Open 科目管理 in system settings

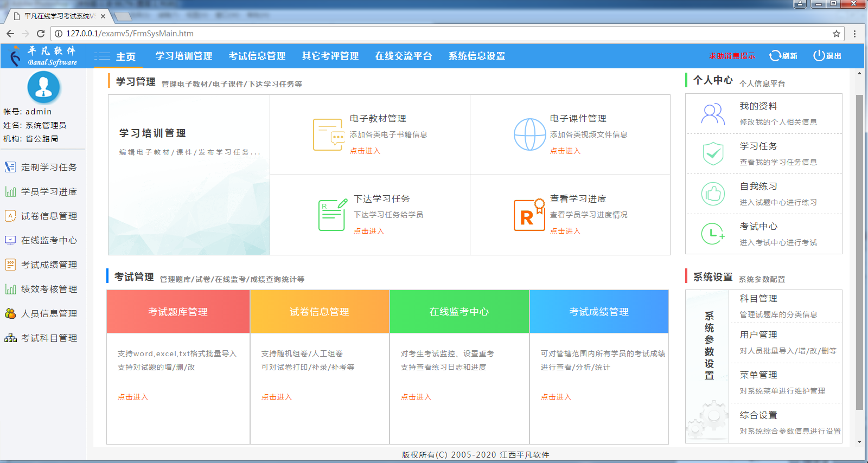pos(758,299)
